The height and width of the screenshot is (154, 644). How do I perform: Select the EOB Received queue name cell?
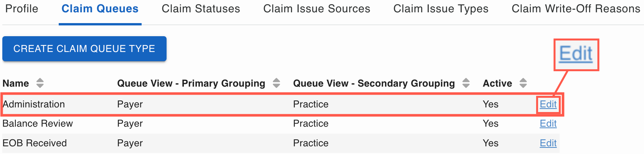(35, 143)
